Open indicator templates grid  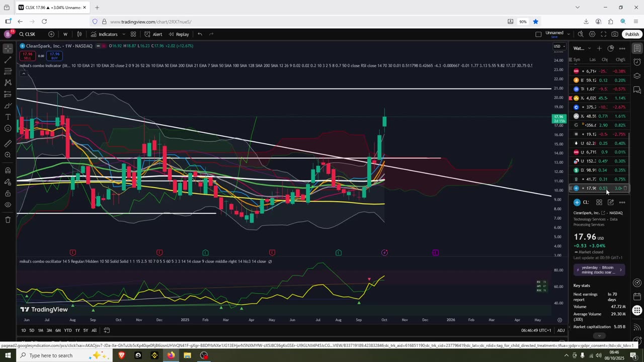coord(133,34)
